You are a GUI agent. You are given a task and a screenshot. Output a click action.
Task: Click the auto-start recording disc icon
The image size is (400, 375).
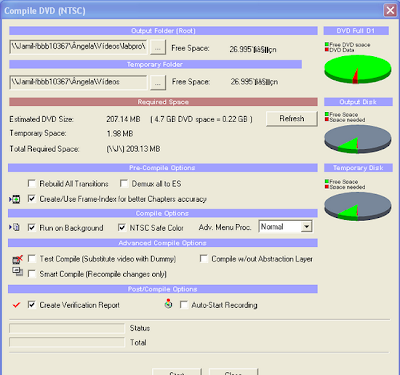[x=169, y=304]
